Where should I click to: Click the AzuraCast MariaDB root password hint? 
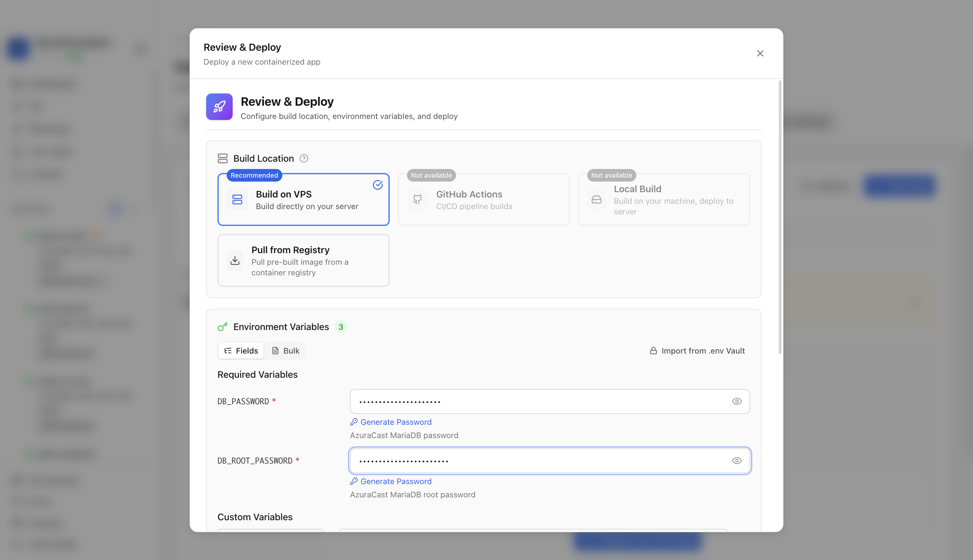tap(413, 495)
